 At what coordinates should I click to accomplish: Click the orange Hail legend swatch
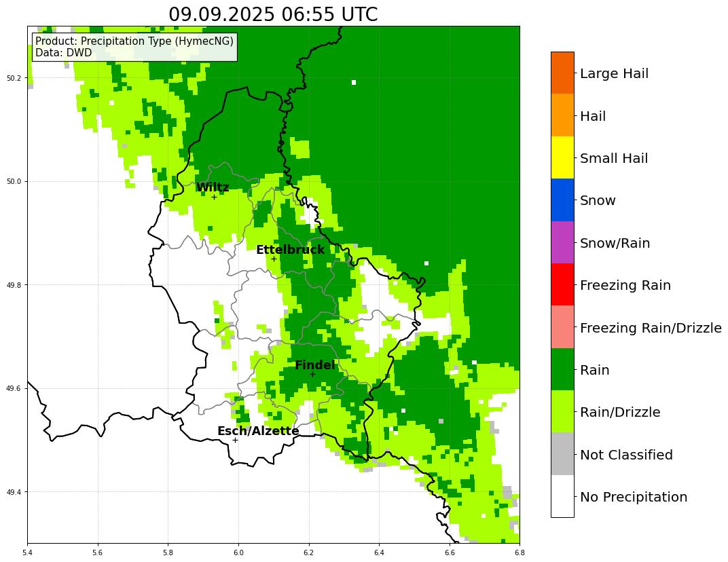pos(562,115)
